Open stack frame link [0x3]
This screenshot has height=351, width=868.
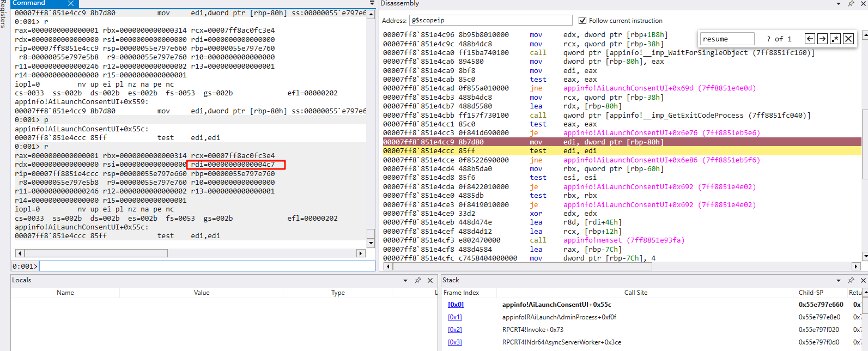point(455,342)
